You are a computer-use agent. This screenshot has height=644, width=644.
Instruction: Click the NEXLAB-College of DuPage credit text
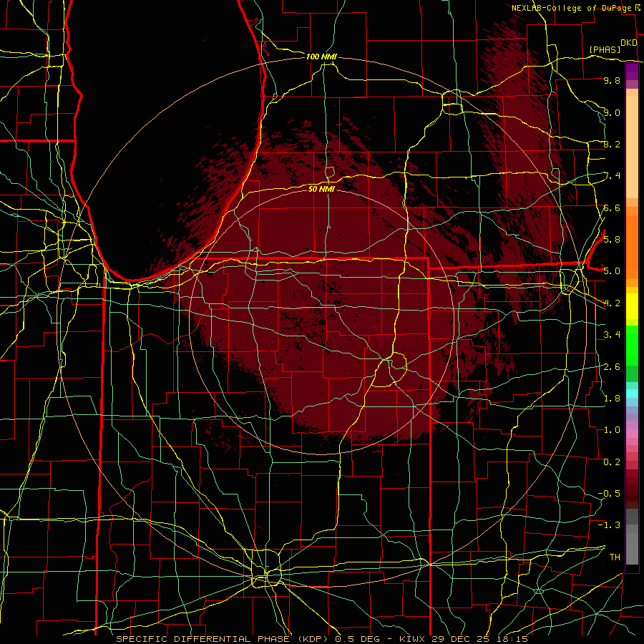[x=573, y=8]
